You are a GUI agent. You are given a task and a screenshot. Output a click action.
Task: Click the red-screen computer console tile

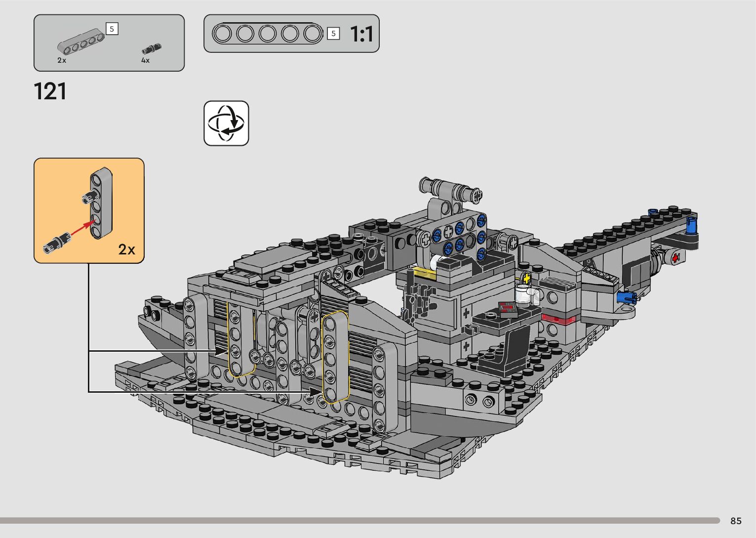pyautogui.click(x=507, y=308)
